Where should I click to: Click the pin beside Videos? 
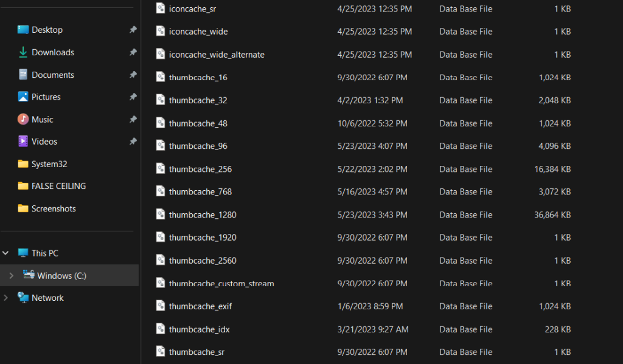[133, 142]
